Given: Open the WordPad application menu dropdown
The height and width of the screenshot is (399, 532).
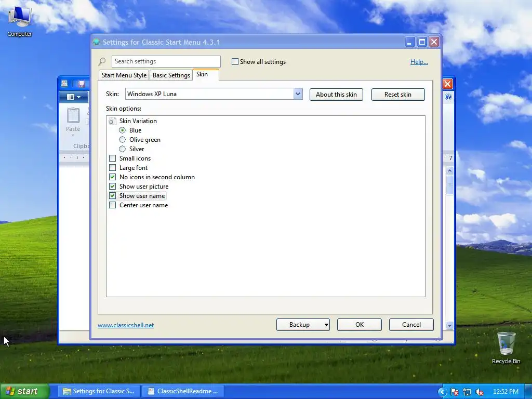Looking at the screenshot, I should [74, 97].
